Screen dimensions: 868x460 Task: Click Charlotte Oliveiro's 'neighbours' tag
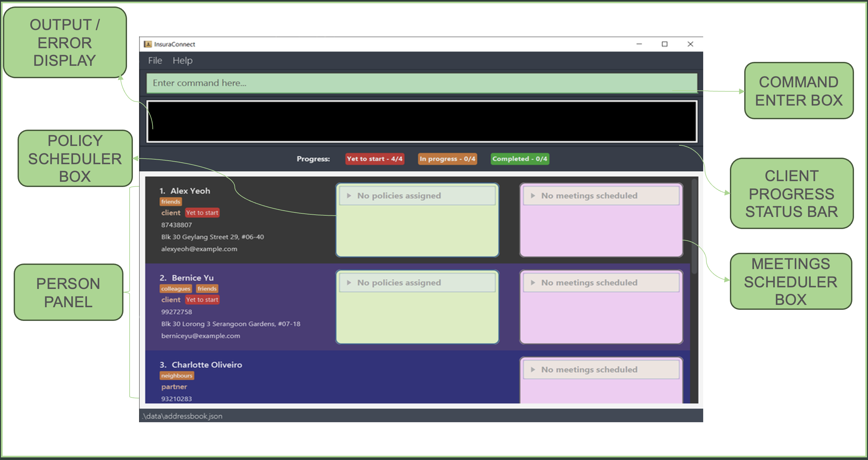pyautogui.click(x=177, y=376)
